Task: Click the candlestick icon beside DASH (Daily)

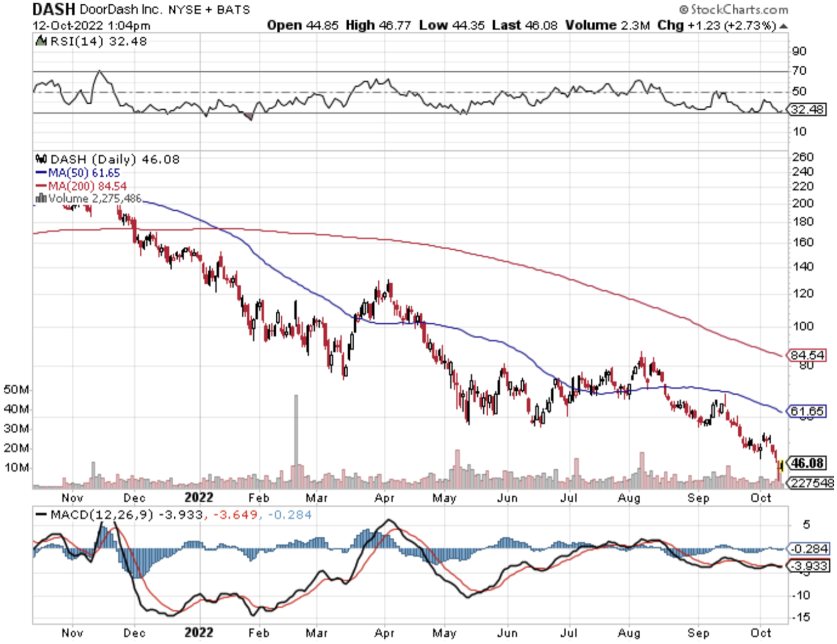Action: click(41, 159)
